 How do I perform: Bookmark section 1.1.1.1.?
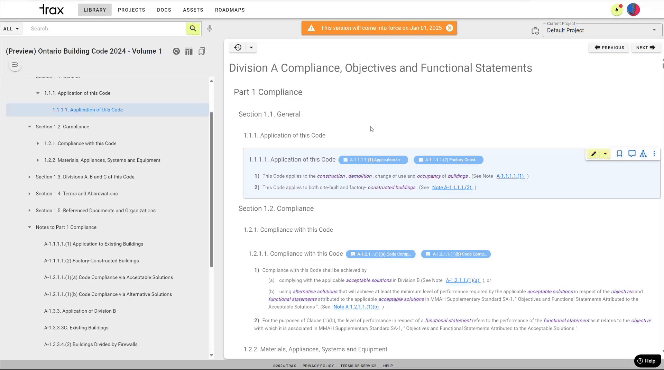(x=619, y=154)
